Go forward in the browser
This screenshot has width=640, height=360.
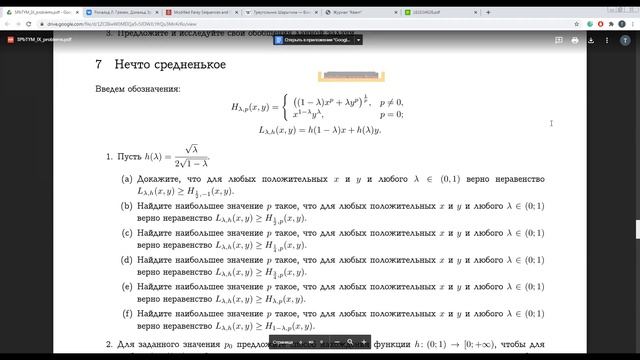click(18, 24)
